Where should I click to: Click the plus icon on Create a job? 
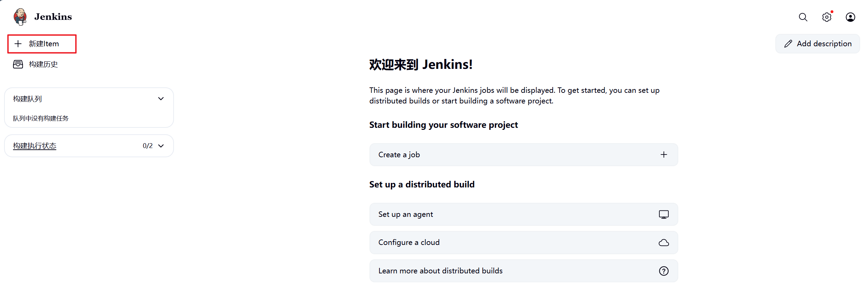tap(664, 155)
